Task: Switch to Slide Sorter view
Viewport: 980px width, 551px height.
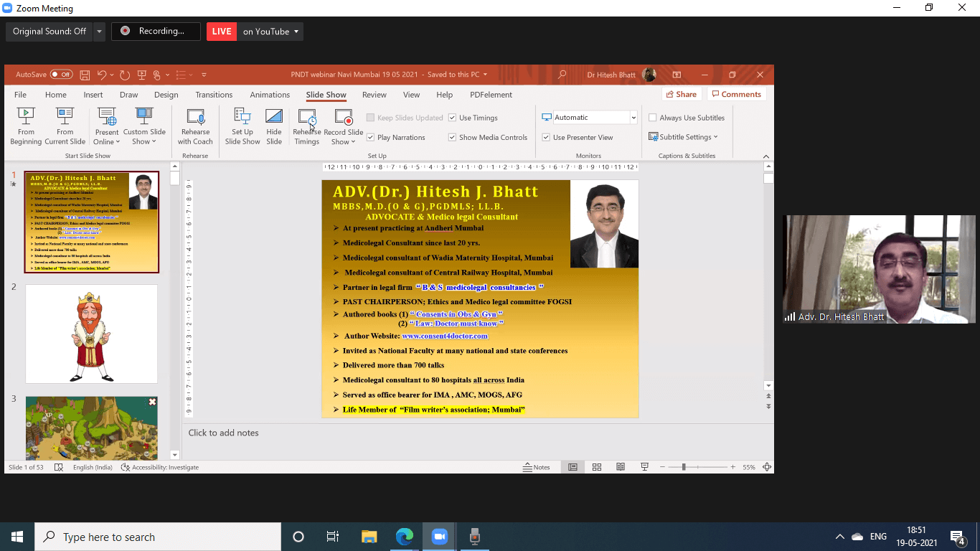Action: click(x=596, y=467)
